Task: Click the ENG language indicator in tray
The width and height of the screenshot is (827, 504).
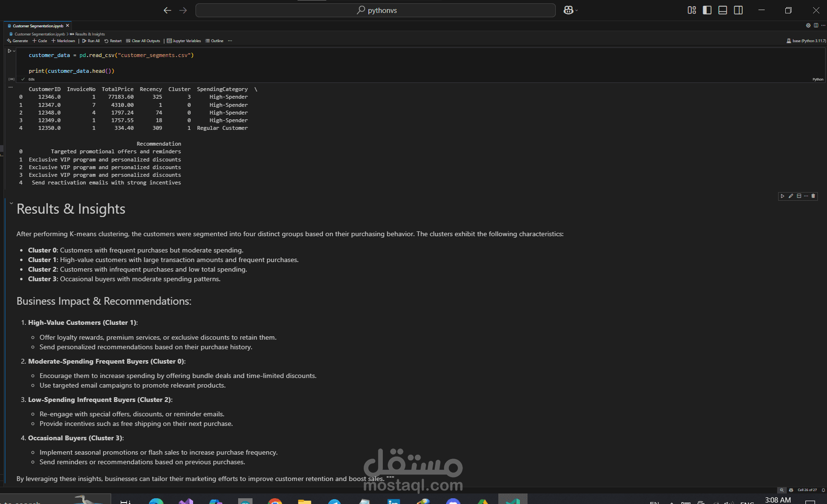Action: (x=747, y=502)
